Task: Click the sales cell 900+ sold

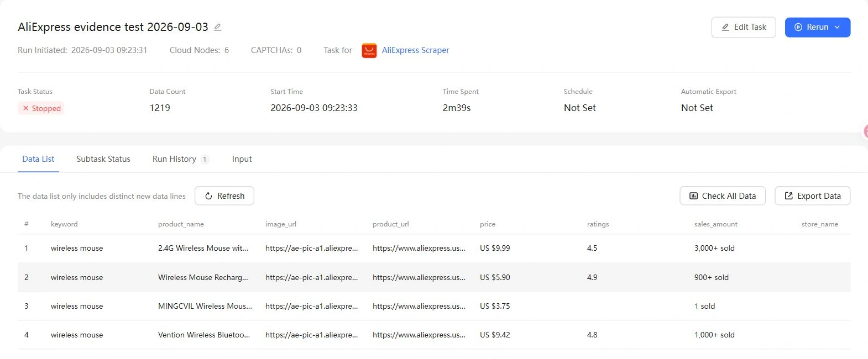Action: click(x=712, y=278)
